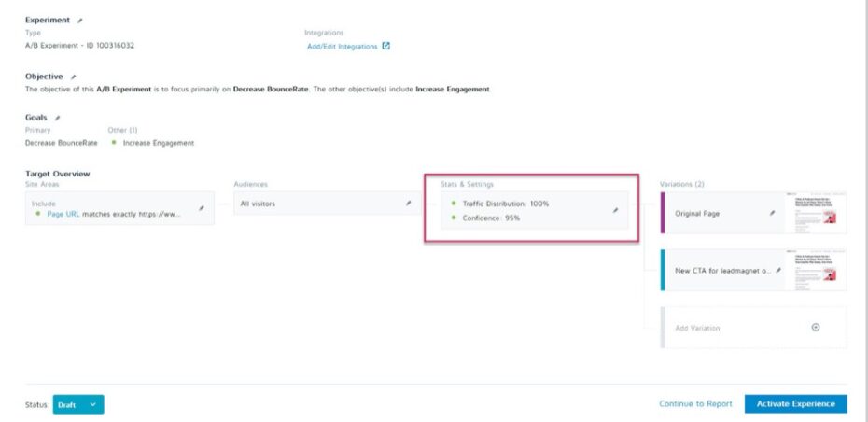
Task: Edit the Site Areas Page URL rule
Action: pos(201,208)
